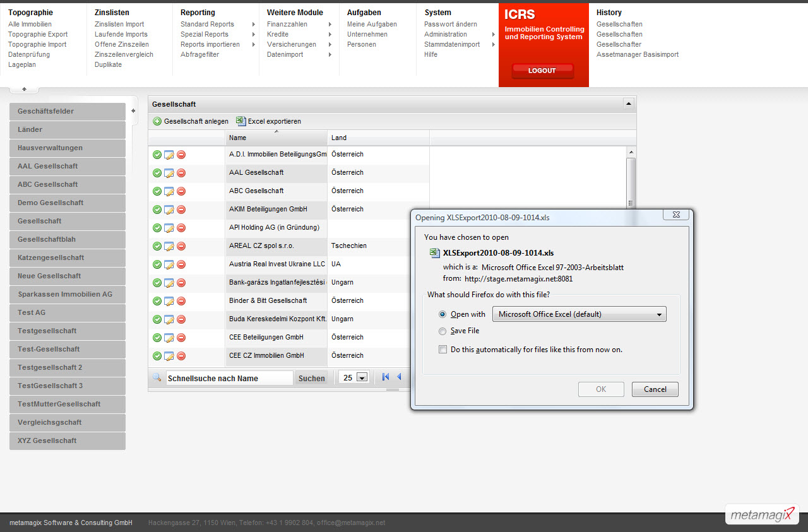The height and width of the screenshot is (532, 808).
Task: Select the Open with radio button
Action: coord(442,314)
